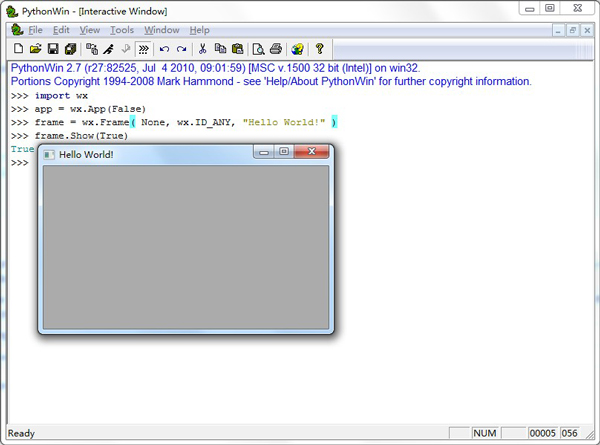Screen dimensions: 600x445
Task: Close the Hello World! window
Action: [x=311, y=151]
